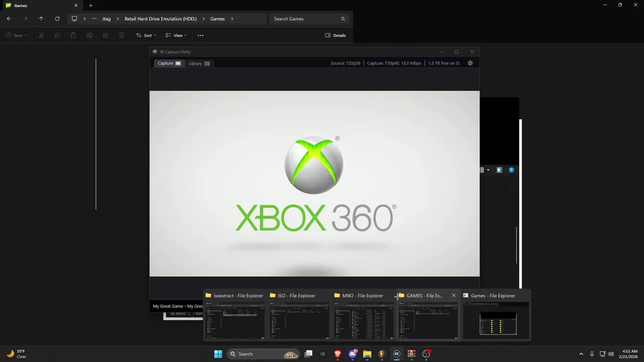
Task: Go back in File Explorer navigation
Action: [x=9, y=19]
